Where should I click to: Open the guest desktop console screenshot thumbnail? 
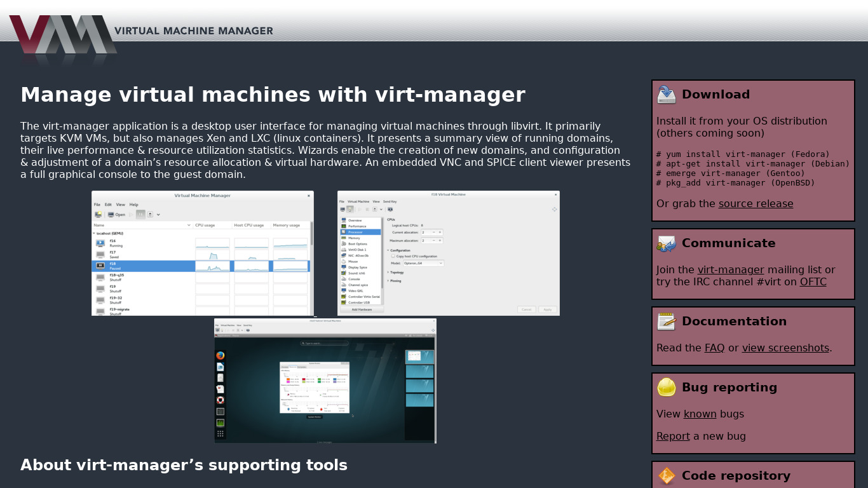(325, 381)
